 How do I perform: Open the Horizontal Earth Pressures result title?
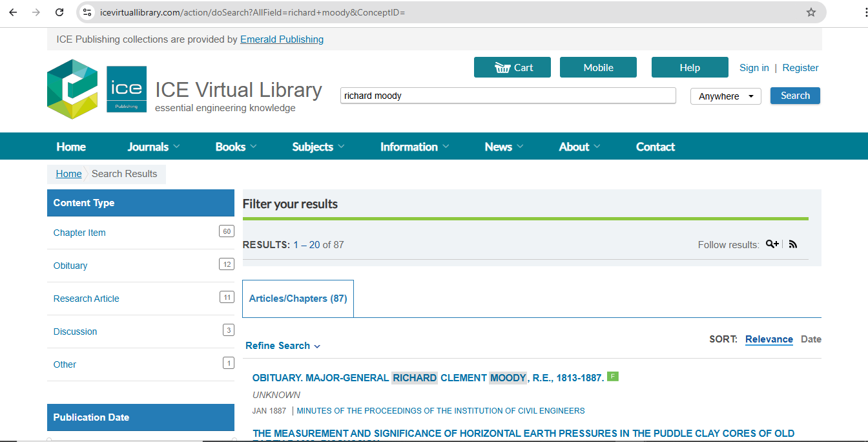[x=523, y=434]
